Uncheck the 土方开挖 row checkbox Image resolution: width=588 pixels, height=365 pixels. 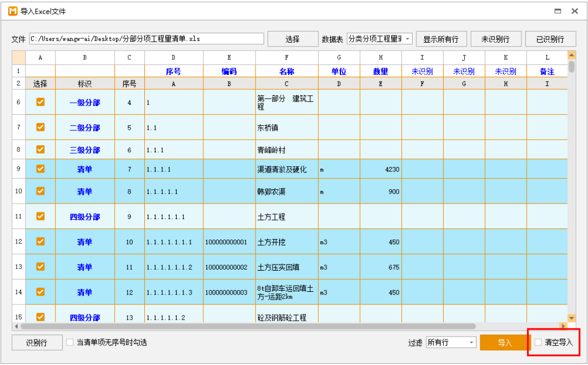(41, 241)
